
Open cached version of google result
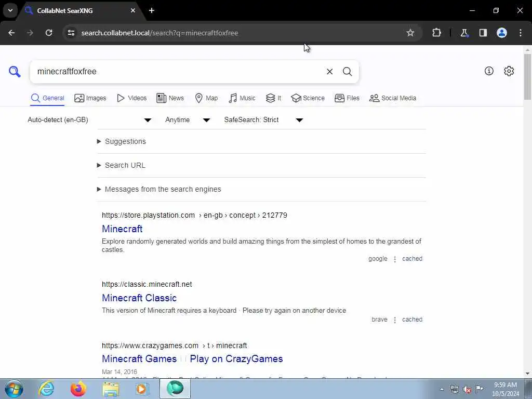[x=412, y=259]
